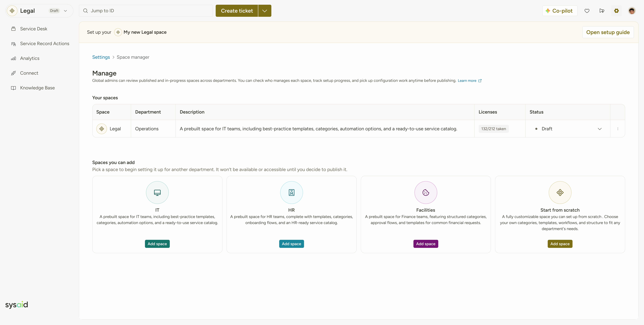The image size is (644, 325).
Task: Go to Service Desk in sidebar
Action: click(34, 29)
